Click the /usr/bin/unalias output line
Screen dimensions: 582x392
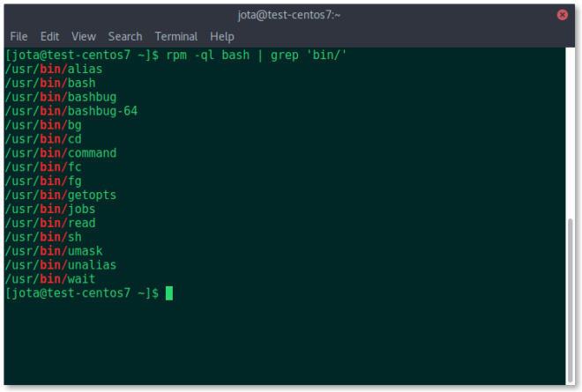click(60, 265)
